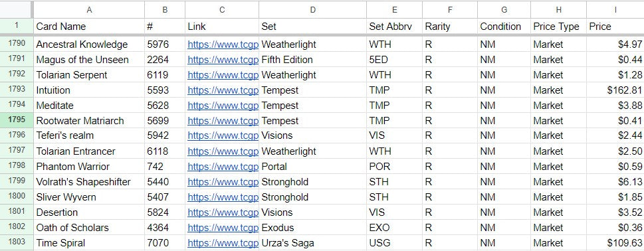Select column I header
Screen dimensions: 644x251
click(x=615, y=10)
